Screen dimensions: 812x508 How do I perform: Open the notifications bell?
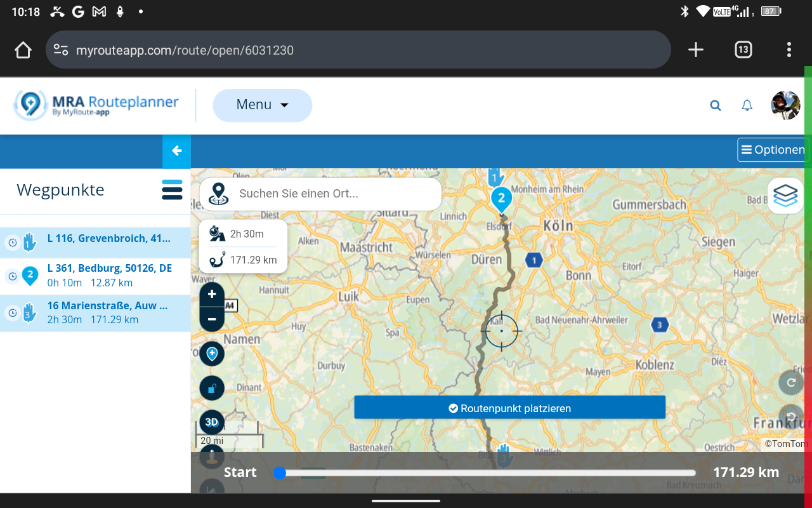tap(747, 106)
